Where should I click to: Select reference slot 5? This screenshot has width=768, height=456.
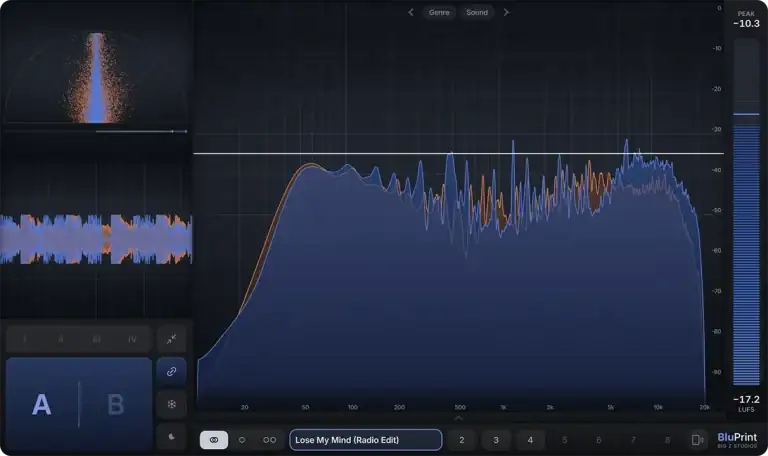pyautogui.click(x=564, y=440)
